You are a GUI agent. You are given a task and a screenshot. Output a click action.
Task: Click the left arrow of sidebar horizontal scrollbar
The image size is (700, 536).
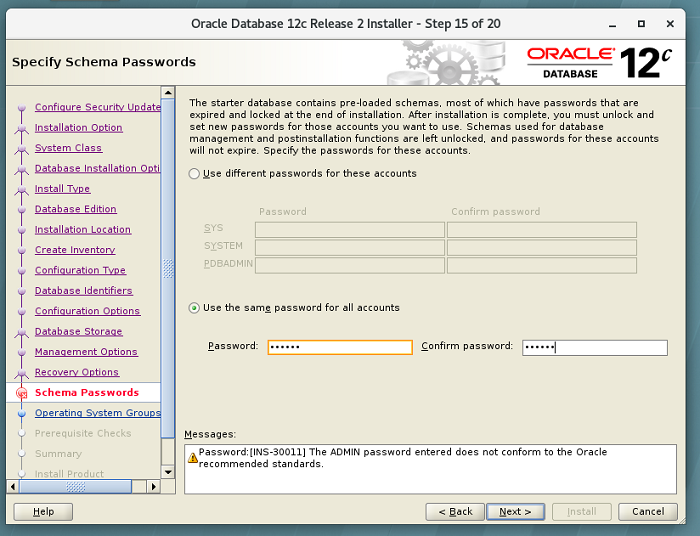point(13,486)
